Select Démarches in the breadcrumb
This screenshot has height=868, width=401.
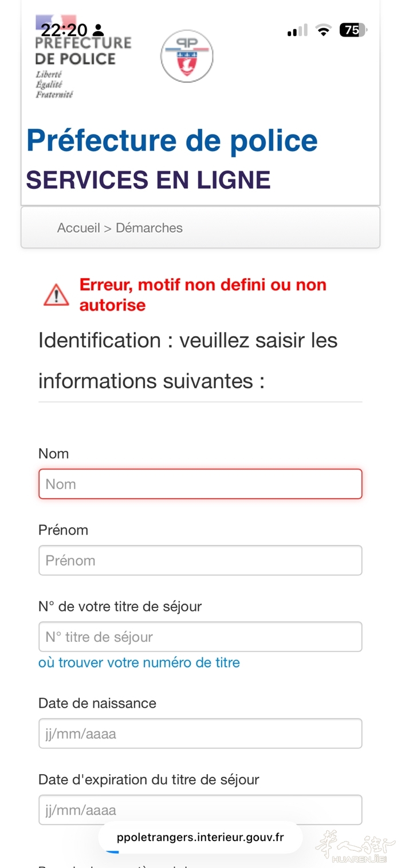149,228
